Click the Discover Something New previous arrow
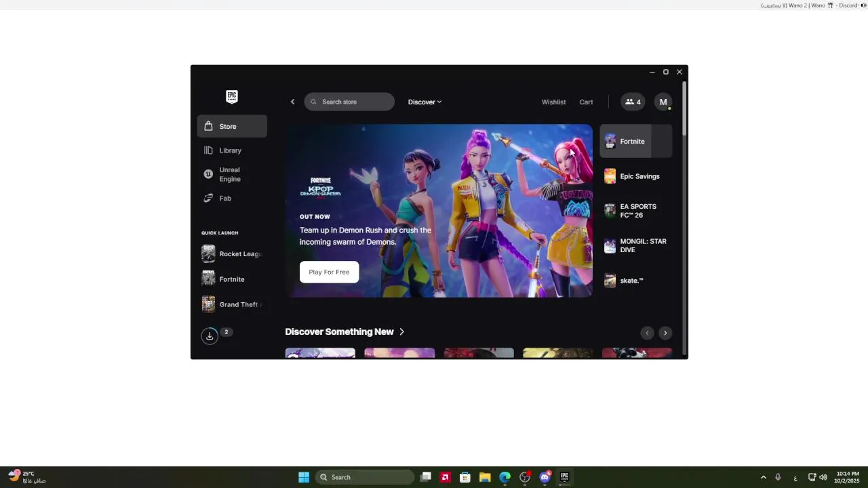 coord(647,333)
